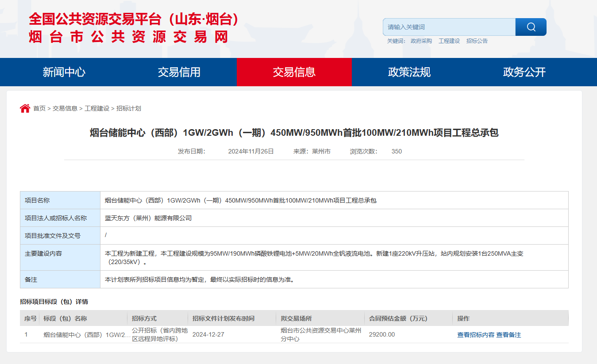
Task: Click the 招标公告 keyword link
Action: tap(477, 41)
